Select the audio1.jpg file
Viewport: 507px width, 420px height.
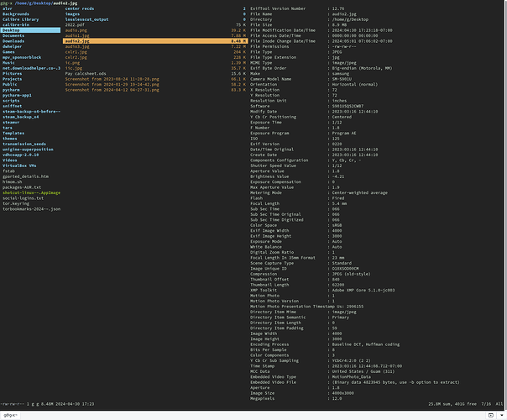click(77, 35)
